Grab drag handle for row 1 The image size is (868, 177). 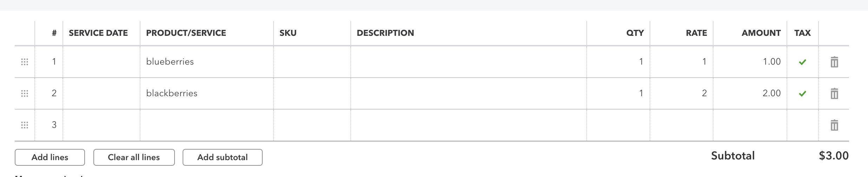point(25,62)
